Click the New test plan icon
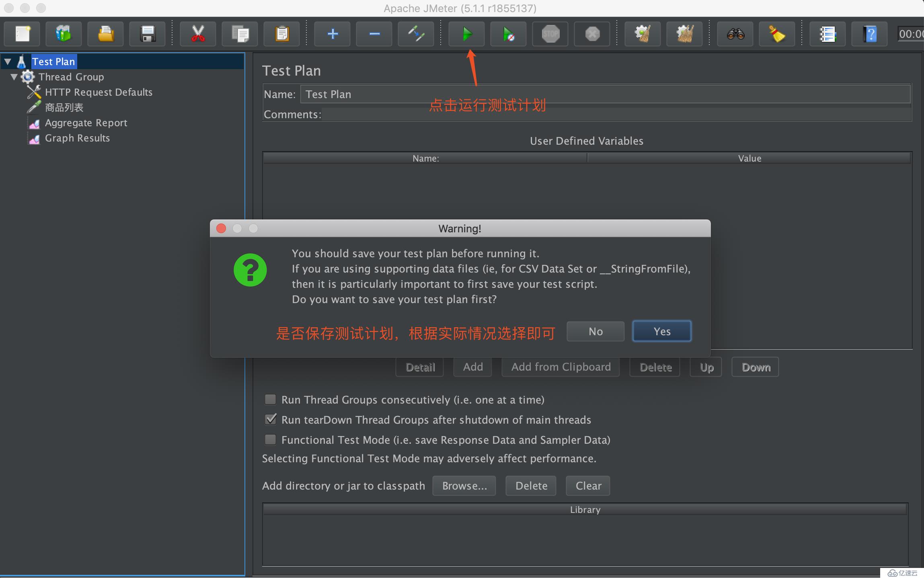The width and height of the screenshot is (924, 578). pyautogui.click(x=22, y=34)
